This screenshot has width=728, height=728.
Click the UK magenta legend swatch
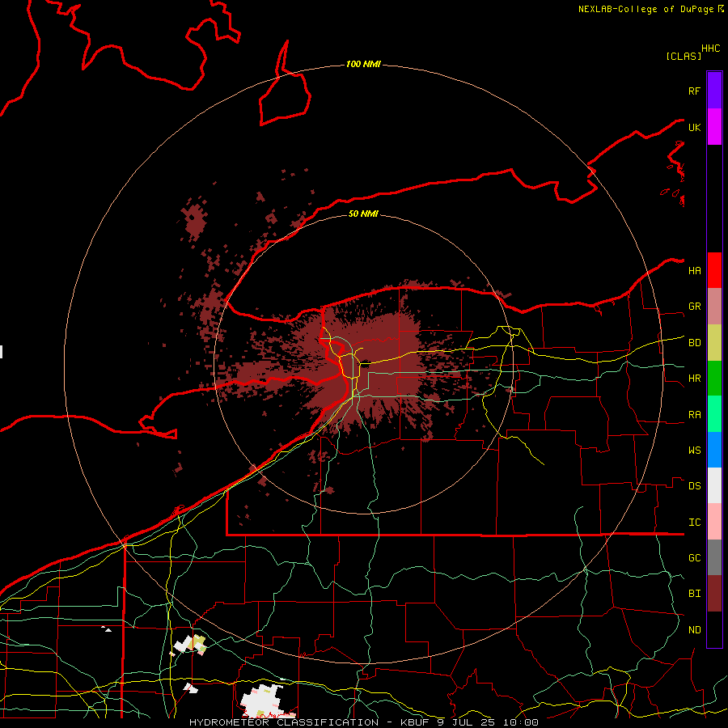(x=714, y=127)
